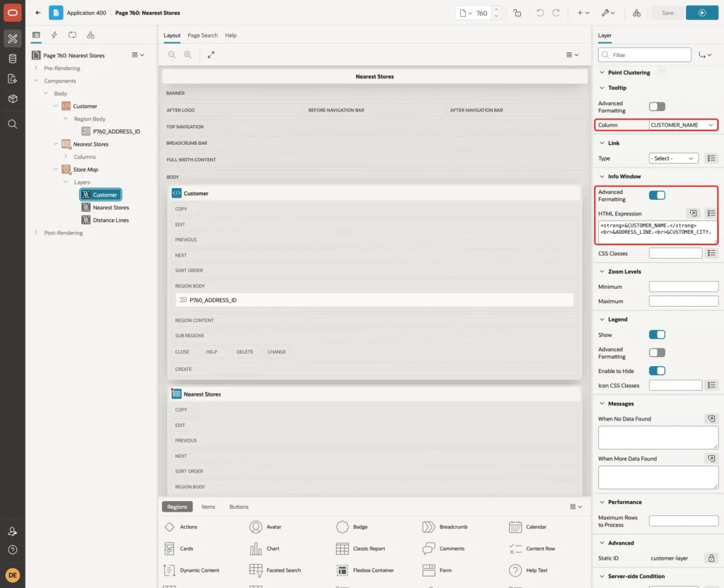The width and height of the screenshot is (724, 588).
Task: Expand Pre-Rendering tree node
Action: [35, 68]
